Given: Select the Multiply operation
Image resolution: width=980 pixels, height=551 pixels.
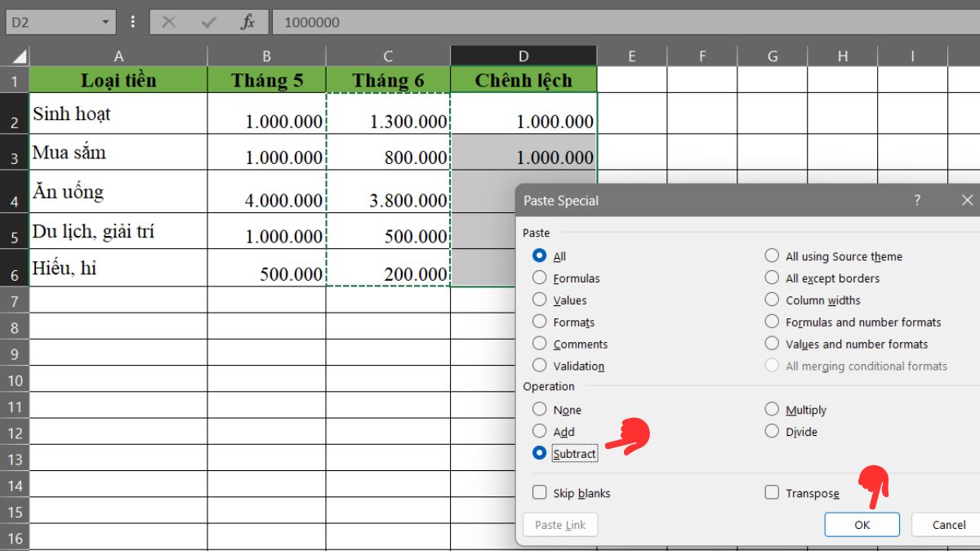Looking at the screenshot, I should coord(772,409).
